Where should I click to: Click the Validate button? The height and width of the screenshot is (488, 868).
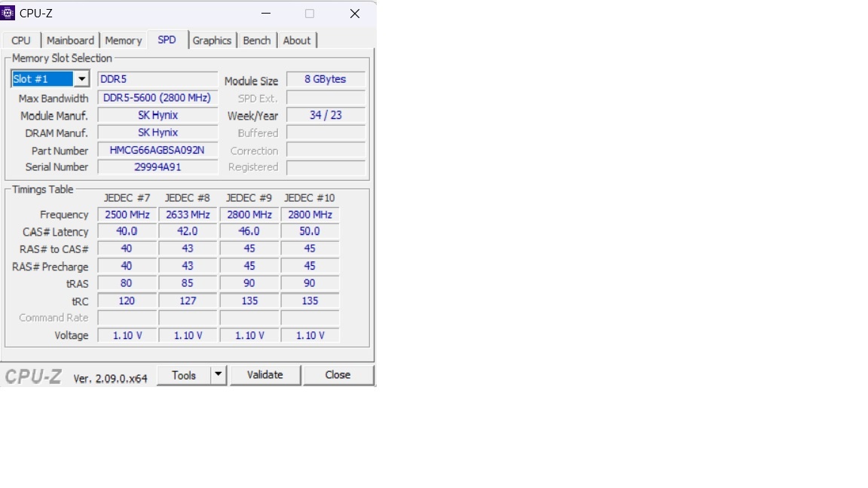click(264, 374)
